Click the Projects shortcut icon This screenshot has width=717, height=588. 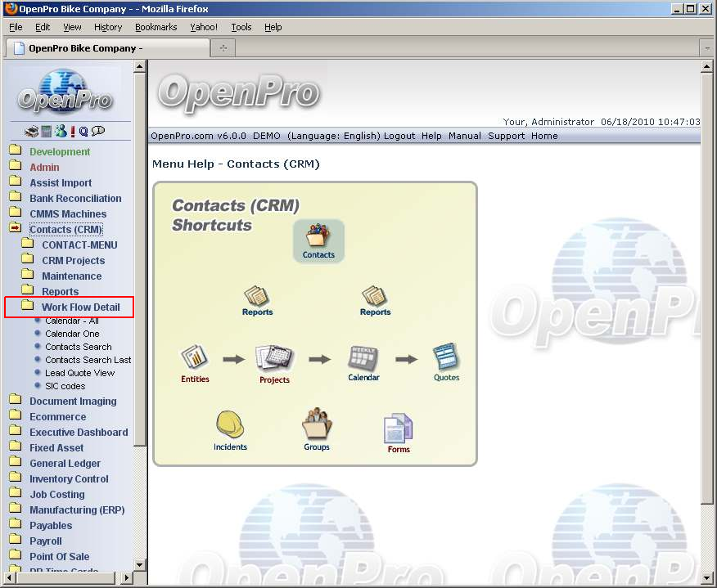(x=274, y=358)
